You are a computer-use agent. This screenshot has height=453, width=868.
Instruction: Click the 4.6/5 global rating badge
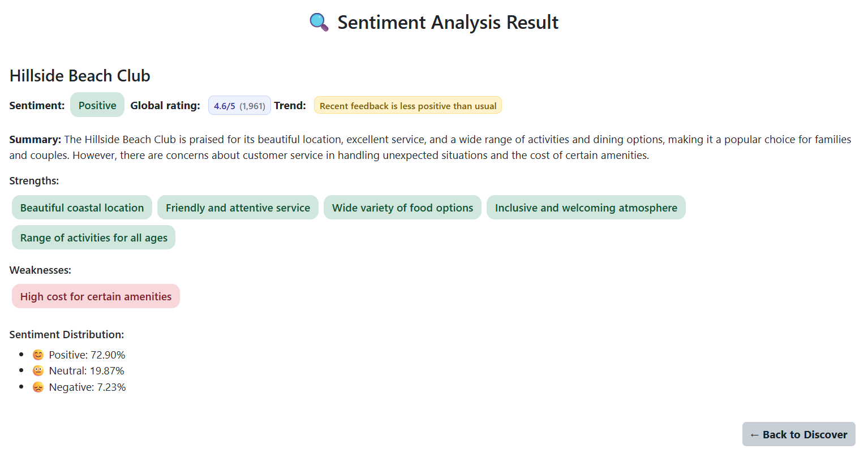(x=239, y=105)
